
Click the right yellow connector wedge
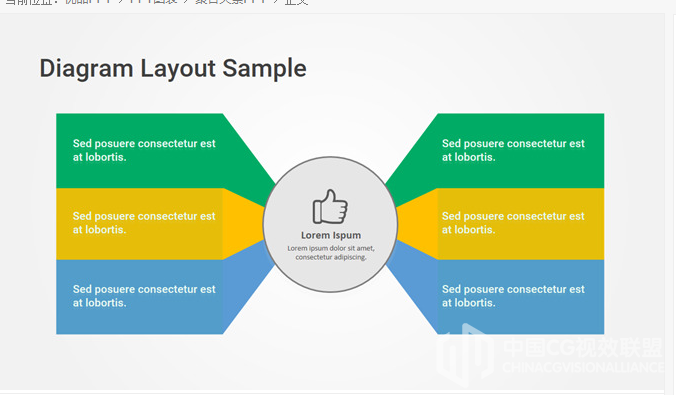(x=417, y=224)
